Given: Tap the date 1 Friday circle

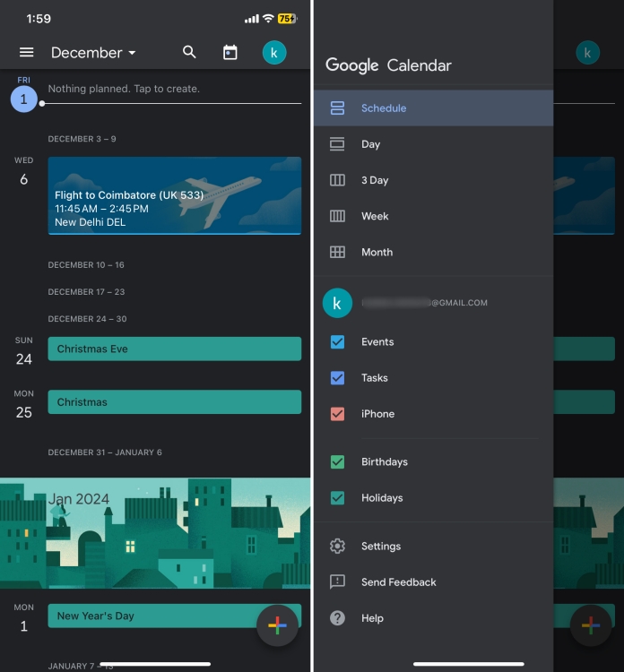Looking at the screenshot, I should point(23,99).
